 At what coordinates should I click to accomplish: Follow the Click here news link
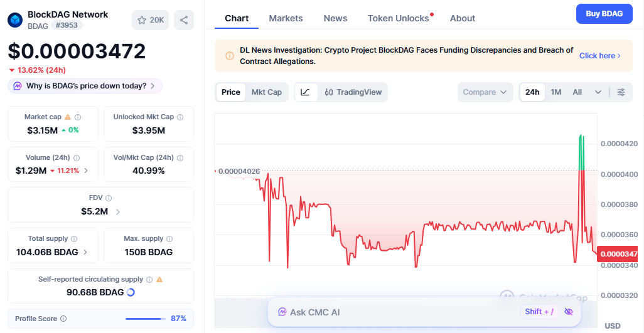(x=599, y=56)
